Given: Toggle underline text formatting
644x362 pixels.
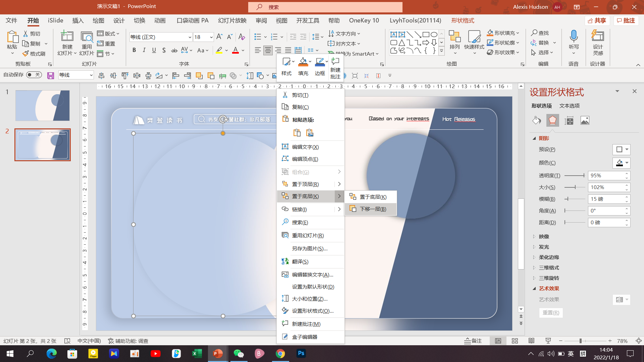Looking at the screenshot, I should (x=154, y=50).
